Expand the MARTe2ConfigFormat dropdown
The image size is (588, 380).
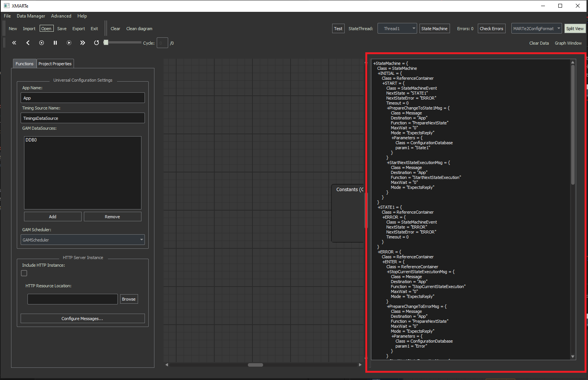pos(536,29)
